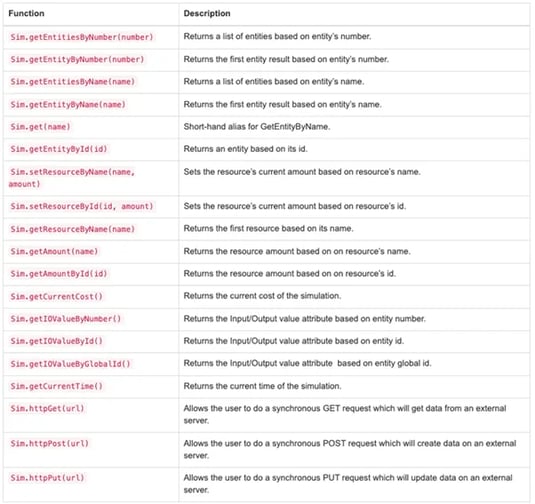Click the Sim.get(name) shorthand function

pos(40,127)
